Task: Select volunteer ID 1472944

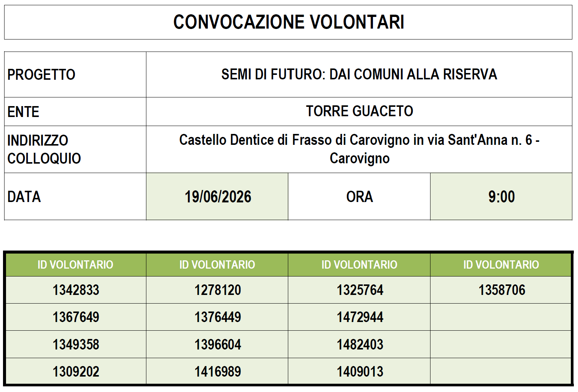Action: coord(359,317)
